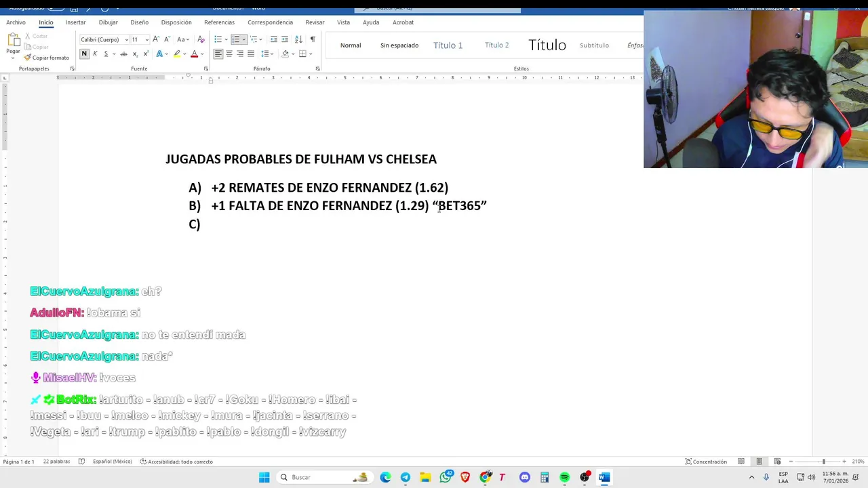The image size is (868, 488).
Task: Decrease paragraph indent
Action: (274, 39)
